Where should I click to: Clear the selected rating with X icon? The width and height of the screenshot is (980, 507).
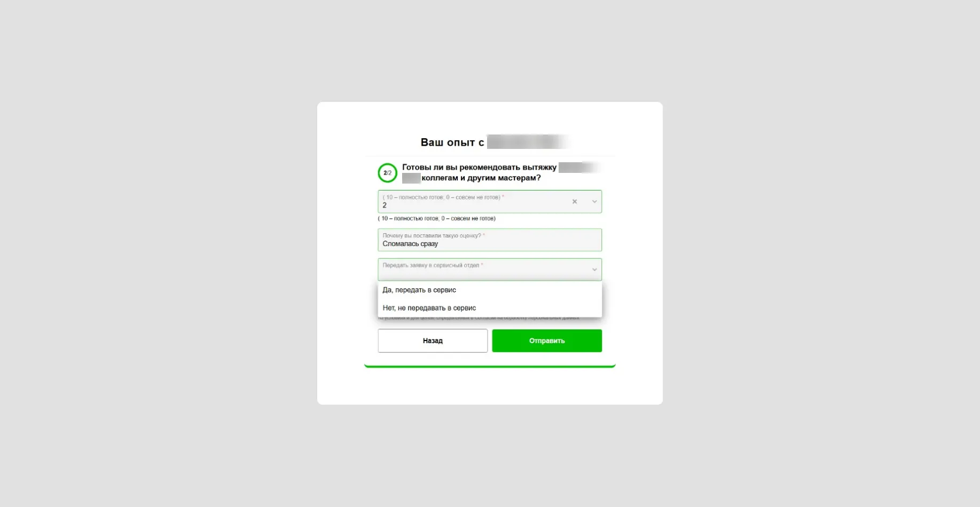tap(575, 202)
